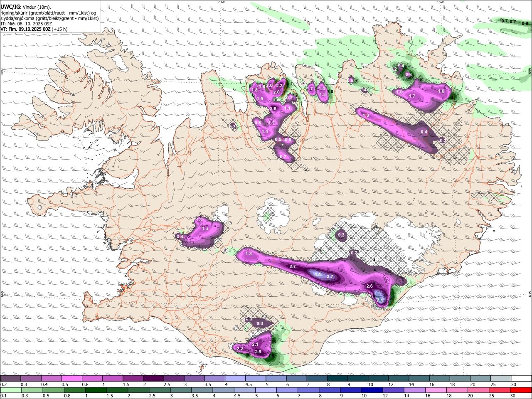Click the dark purple 2 snow legend swatch
Screen dimensions: 532x399
pyautogui.click(x=153, y=379)
